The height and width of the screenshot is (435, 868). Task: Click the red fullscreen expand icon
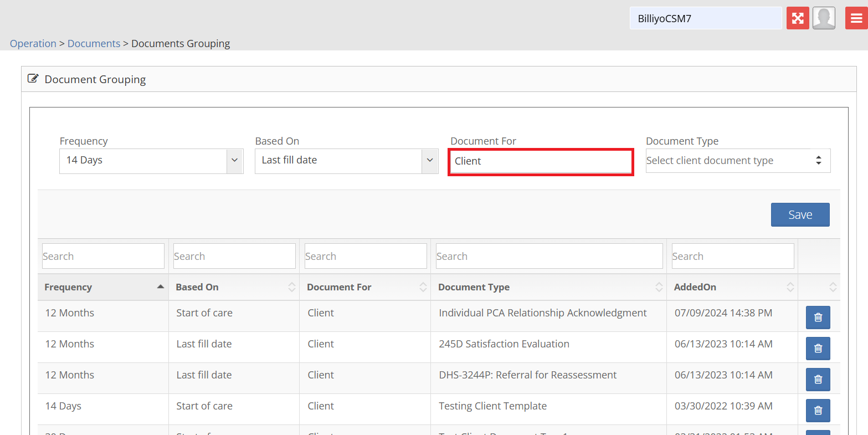[x=798, y=18]
